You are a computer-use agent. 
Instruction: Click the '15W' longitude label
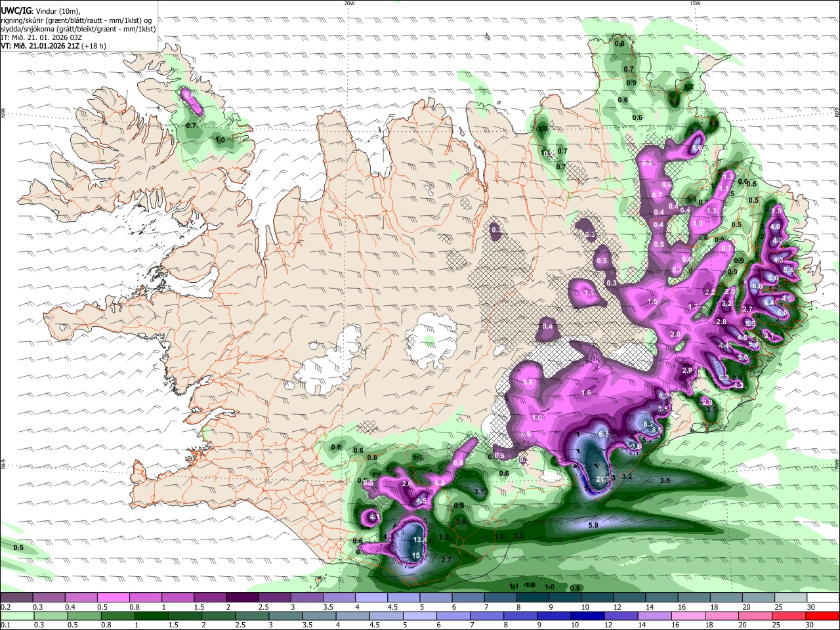click(695, 3)
